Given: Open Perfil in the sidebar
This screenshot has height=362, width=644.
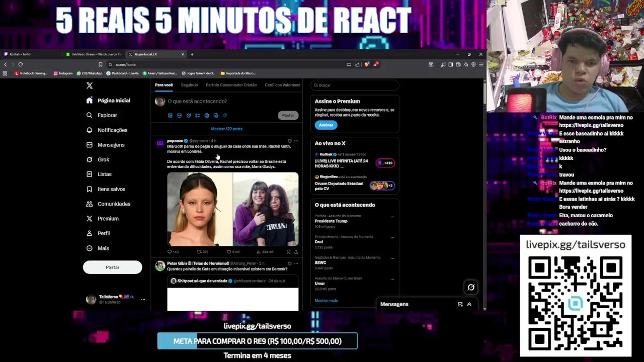Looking at the screenshot, I should point(98,233).
